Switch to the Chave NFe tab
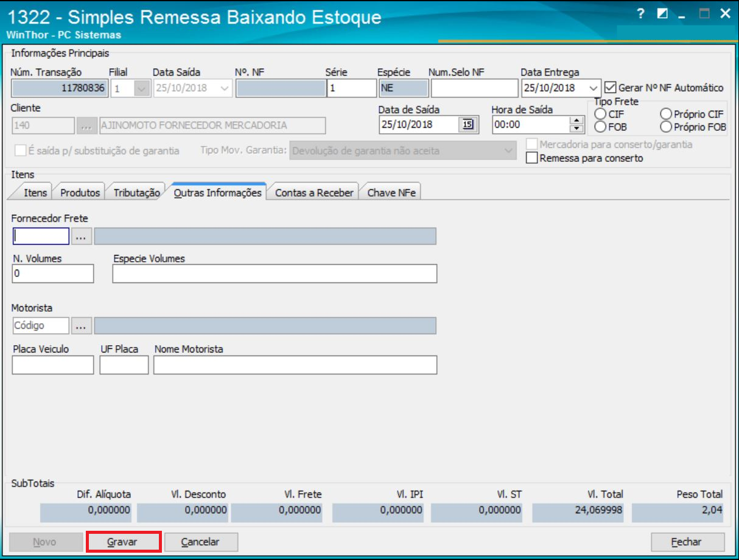 [x=391, y=192]
